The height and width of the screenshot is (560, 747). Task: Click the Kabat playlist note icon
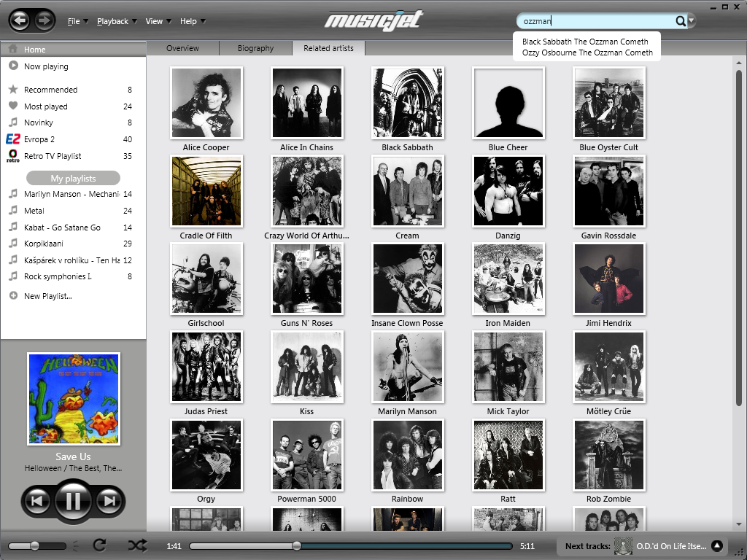click(13, 227)
